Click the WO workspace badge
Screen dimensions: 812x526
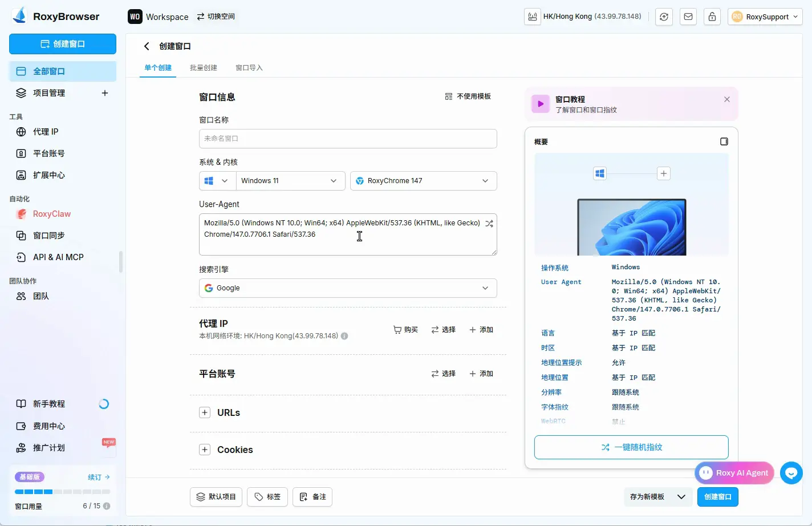[135, 17]
